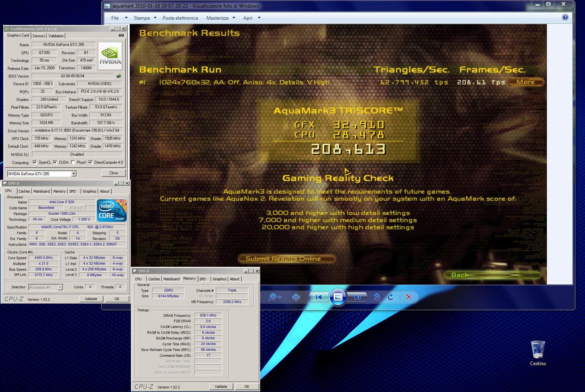Click the GFX score 32,910
585x392 pixels.
pyautogui.click(x=359, y=125)
